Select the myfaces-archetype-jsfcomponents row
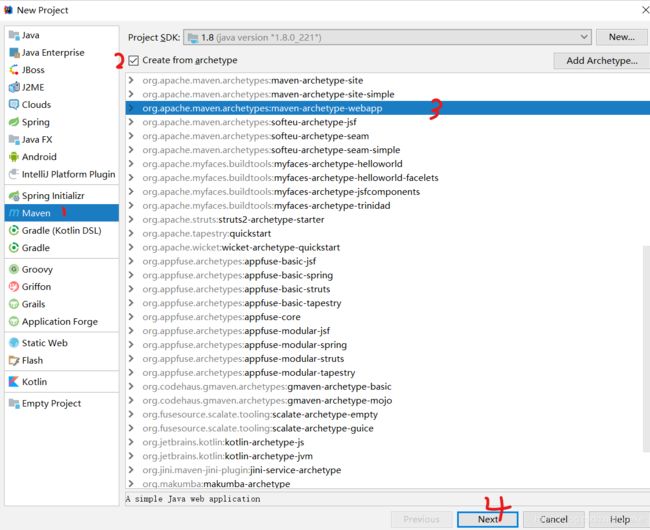 [x=388, y=191]
